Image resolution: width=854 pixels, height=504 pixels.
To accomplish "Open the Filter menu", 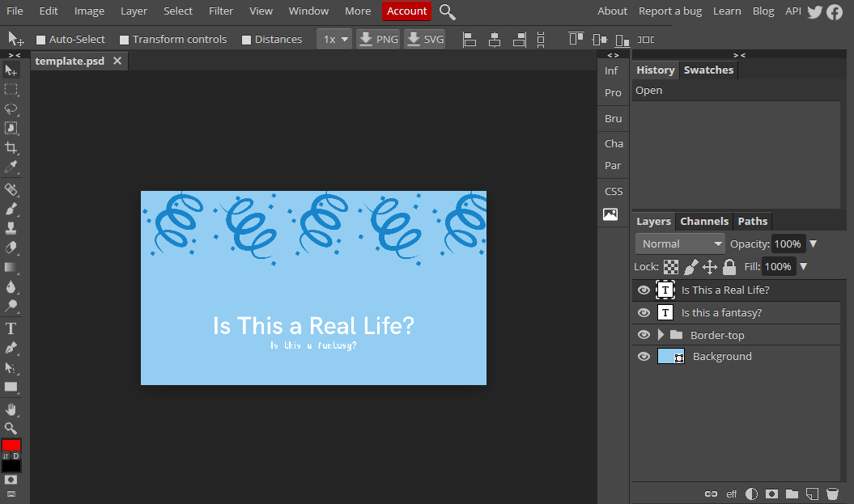I will point(220,11).
